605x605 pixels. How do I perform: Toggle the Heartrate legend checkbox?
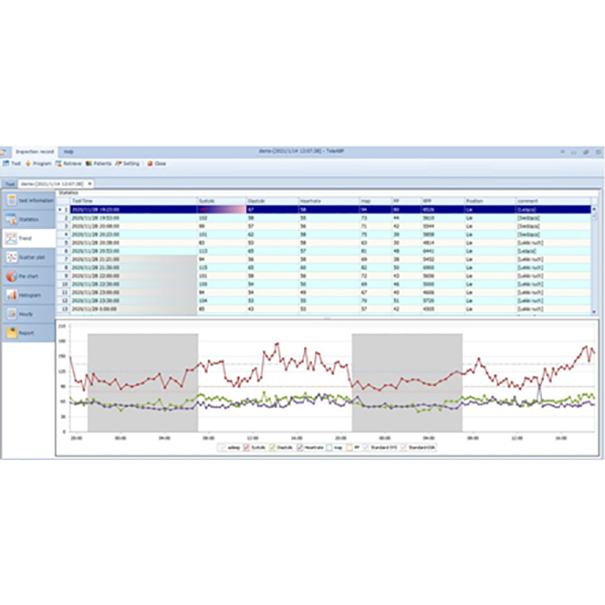[x=300, y=448]
